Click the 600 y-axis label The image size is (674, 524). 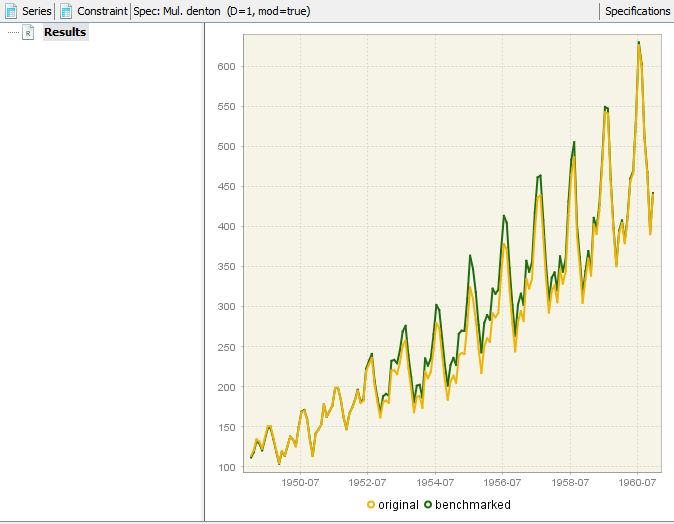(227, 67)
